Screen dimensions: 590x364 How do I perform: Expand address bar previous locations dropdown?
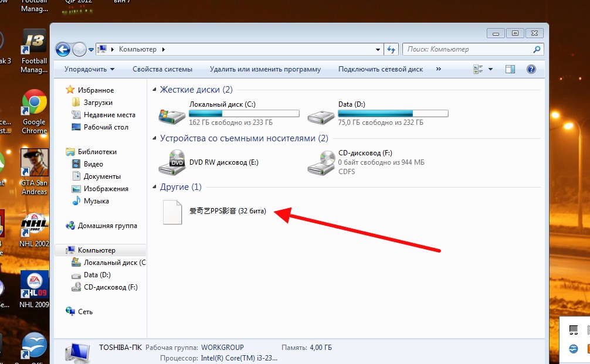tap(378, 49)
